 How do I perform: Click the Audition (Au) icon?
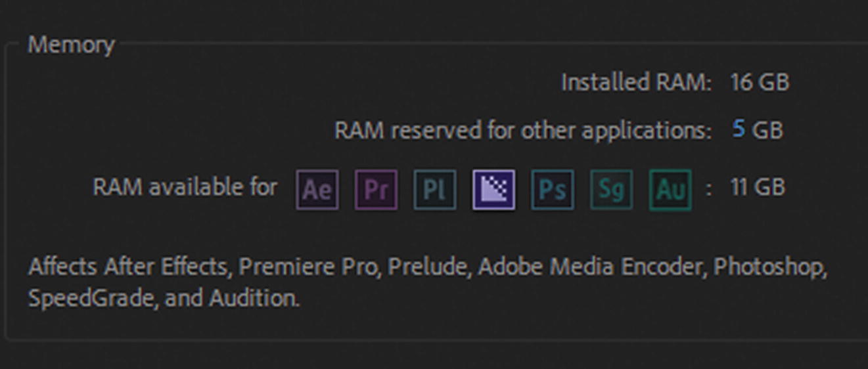pyautogui.click(x=670, y=190)
